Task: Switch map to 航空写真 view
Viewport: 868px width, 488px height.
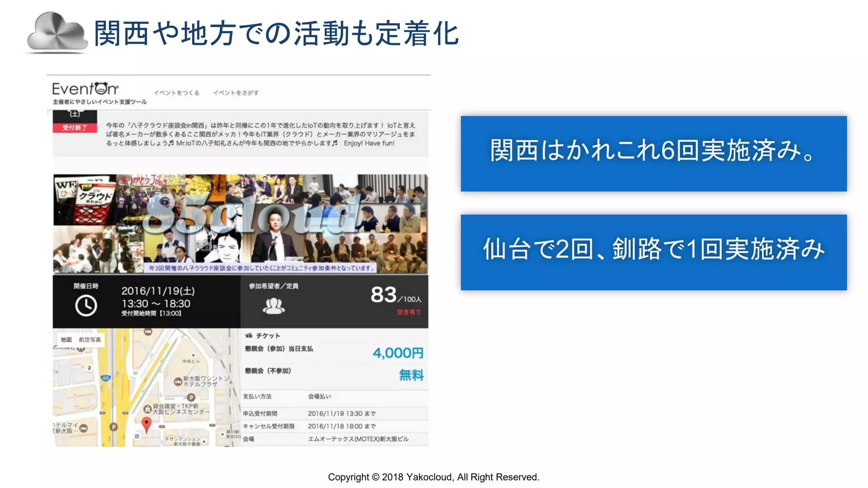Action: click(x=90, y=340)
